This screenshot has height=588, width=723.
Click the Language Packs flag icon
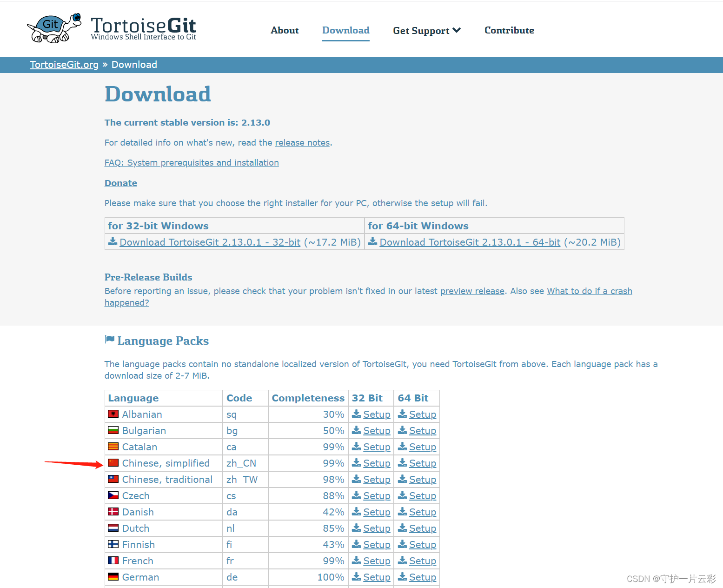click(x=110, y=340)
